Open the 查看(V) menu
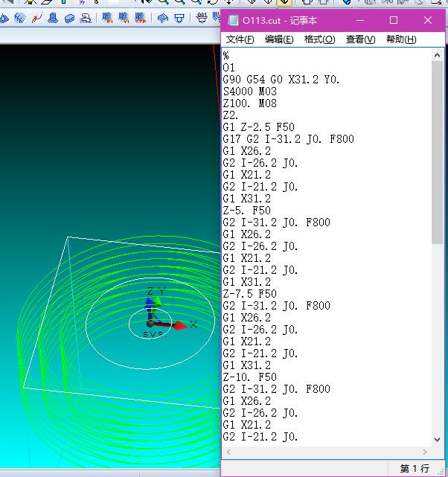448x477 pixels. click(360, 39)
